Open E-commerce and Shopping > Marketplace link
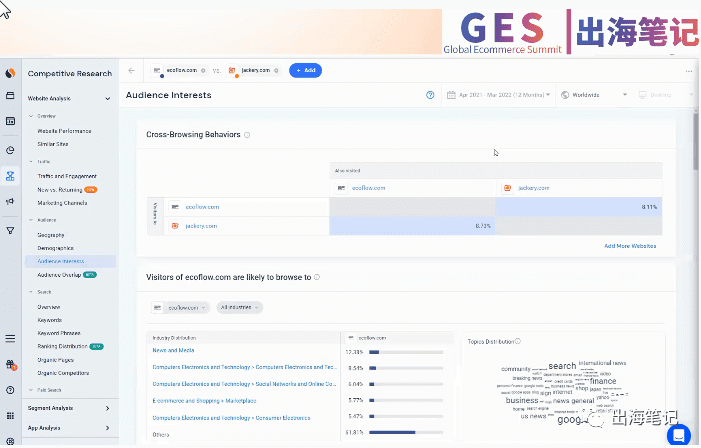This screenshot has height=448, width=701. click(x=204, y=401)
